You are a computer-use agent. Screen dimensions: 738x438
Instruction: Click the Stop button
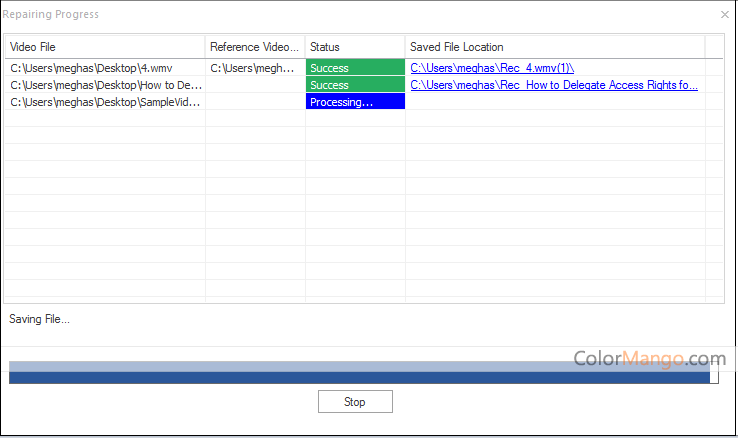coord(355,402)
